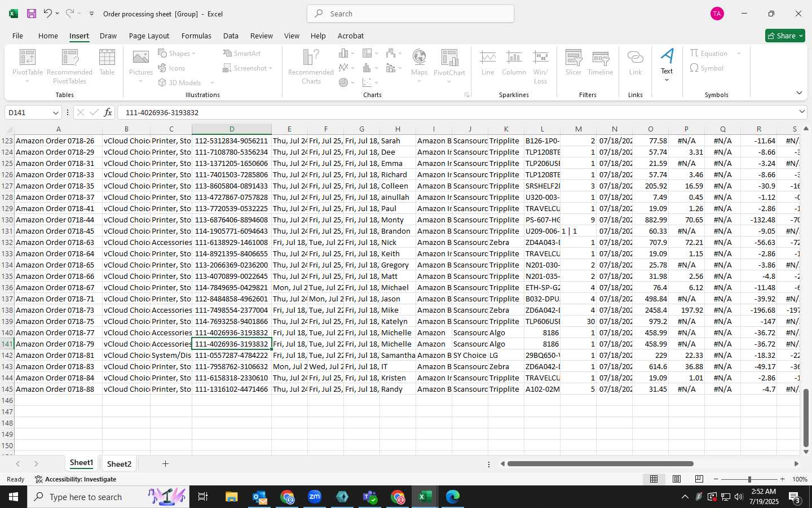Open 3D Models option

tap(186, 82)
